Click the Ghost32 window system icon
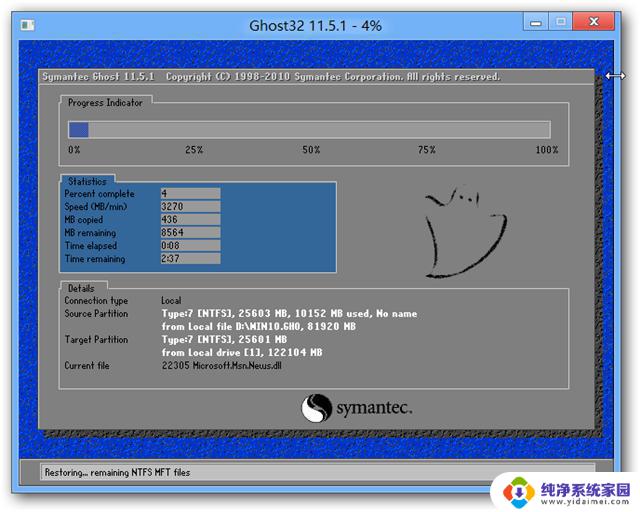 [27, 25]
